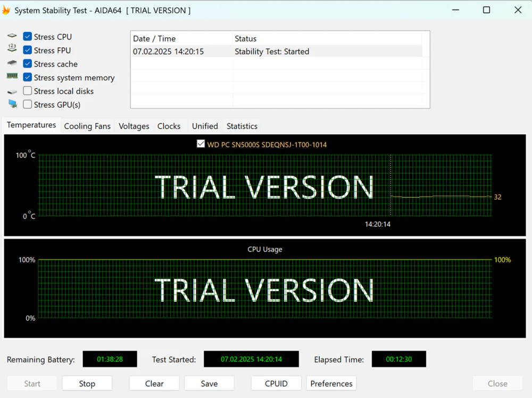Uncheck the Stress CPU checkbox

(x=28, y=37)
